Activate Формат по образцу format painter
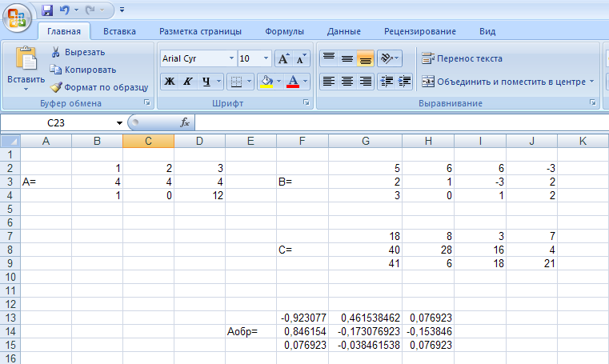The height and width of the screenshot is (364, 609). tap(99, 87)
